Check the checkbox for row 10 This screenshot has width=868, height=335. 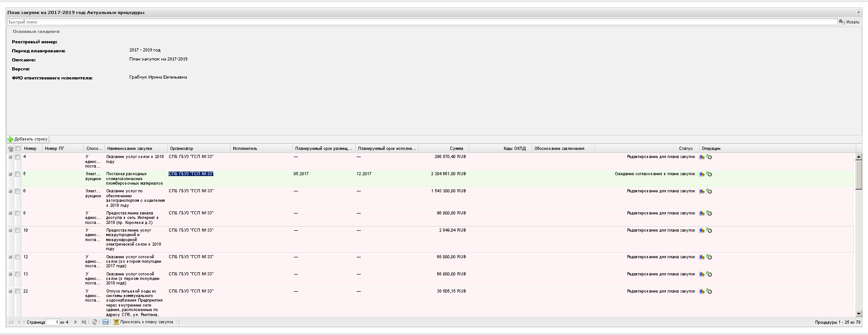(x=18, y=231)
